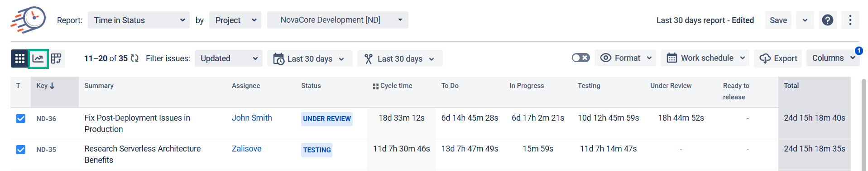868x171 pixels.
Task: Switch to the grid table view icon
Action: point(19,59)
